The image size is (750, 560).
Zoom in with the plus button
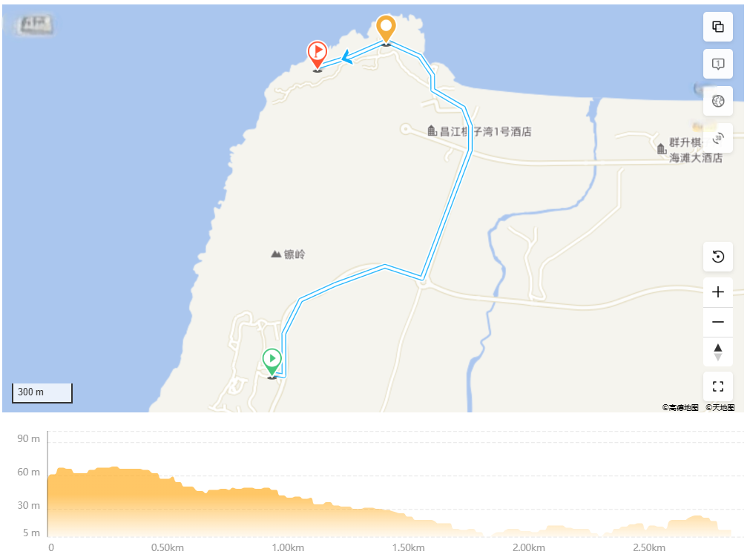(717, 292)
